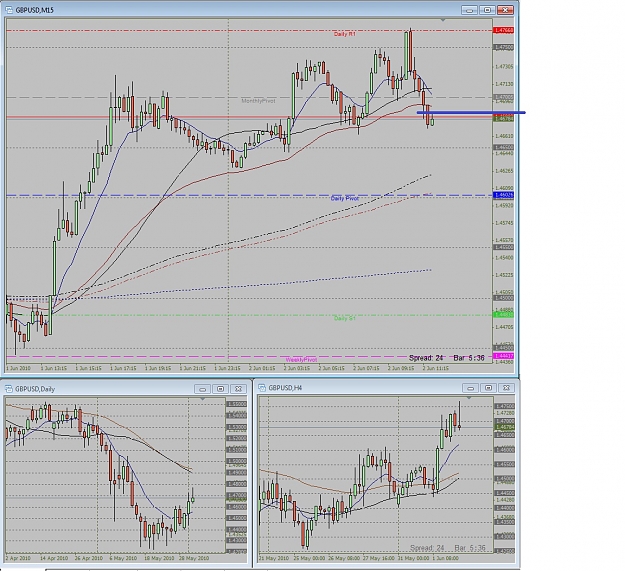The height and width of the screenshot is (571, 625).
Task: Click the 28 May 2010 date on Daily chart
Action: point(193,558)
